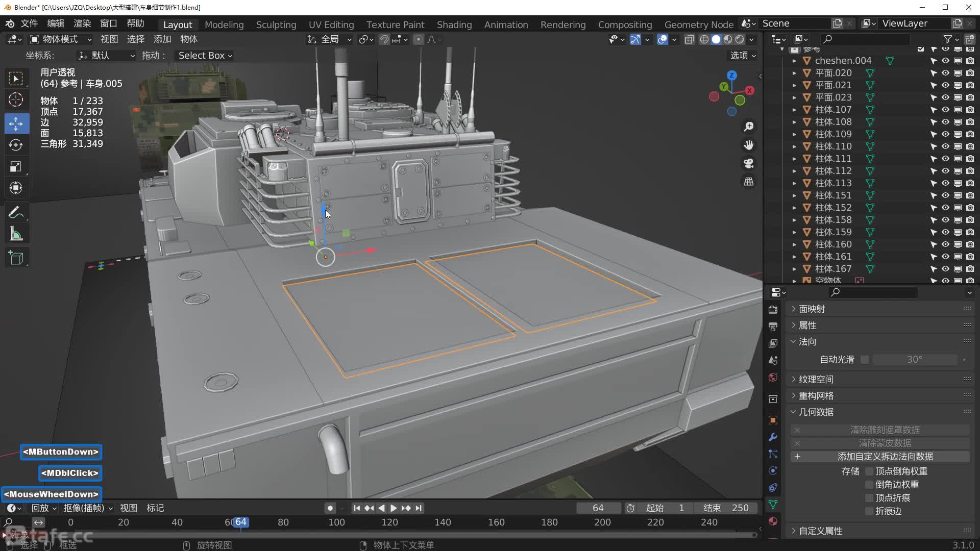The width and height of the screenshot is (980, 551).
Task: Switch to orthographic grid view icon
Action: point(749,182)
